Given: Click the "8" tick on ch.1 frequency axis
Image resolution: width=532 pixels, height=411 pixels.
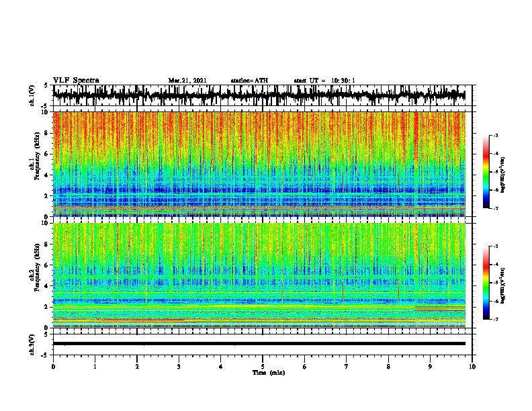Looking at the screenshot, I should coord(47,133).
